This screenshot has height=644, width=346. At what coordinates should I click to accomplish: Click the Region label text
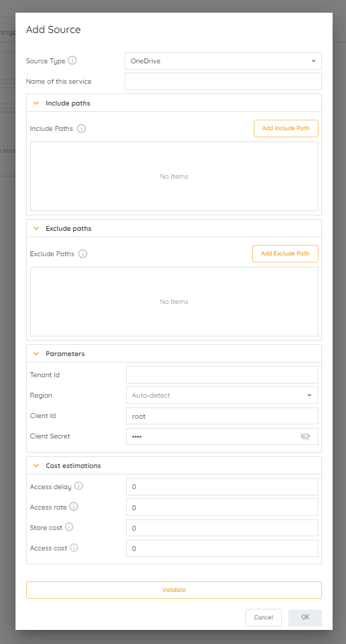pyautogui.click(x=41, y=395)
